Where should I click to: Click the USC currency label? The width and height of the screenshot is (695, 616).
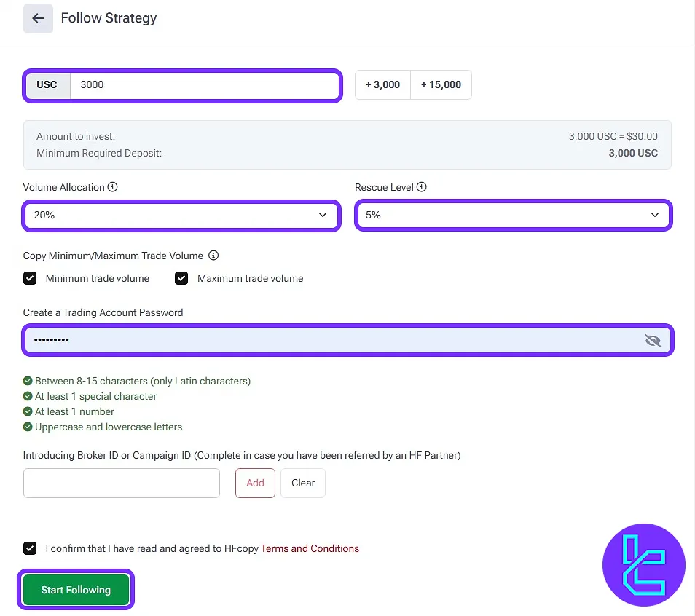pos(47,85)
